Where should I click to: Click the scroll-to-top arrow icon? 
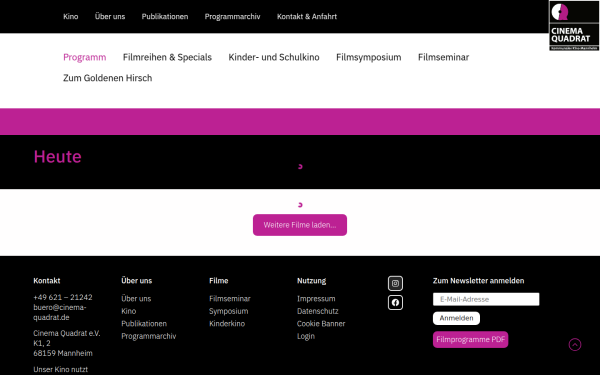tap(575, 345)
